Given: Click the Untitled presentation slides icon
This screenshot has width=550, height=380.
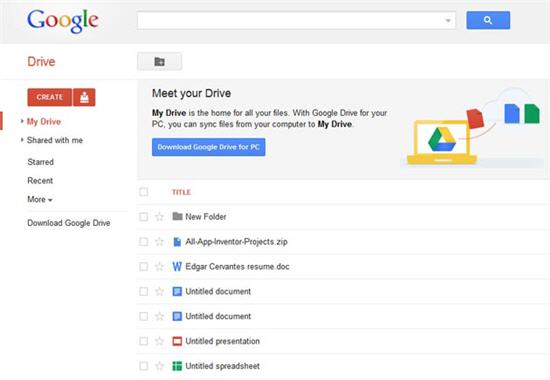Looking at the screenshot, I should (177, 341).
